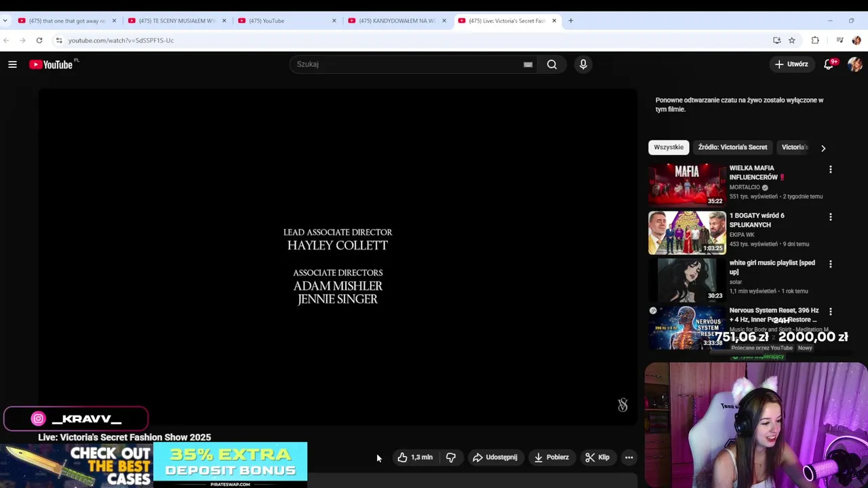The image size is (868, 488).
Task: Go forward with browser forward arrow
Action: pos(22,41)
